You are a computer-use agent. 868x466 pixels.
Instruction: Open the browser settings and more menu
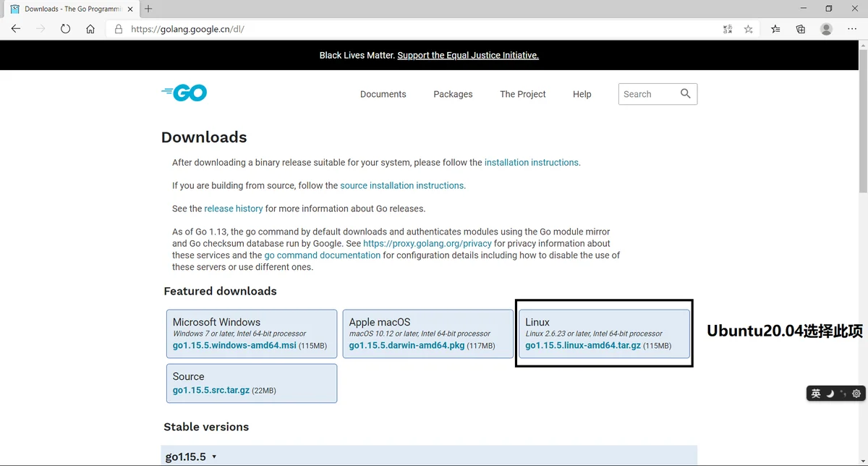[x=851, y=29]
